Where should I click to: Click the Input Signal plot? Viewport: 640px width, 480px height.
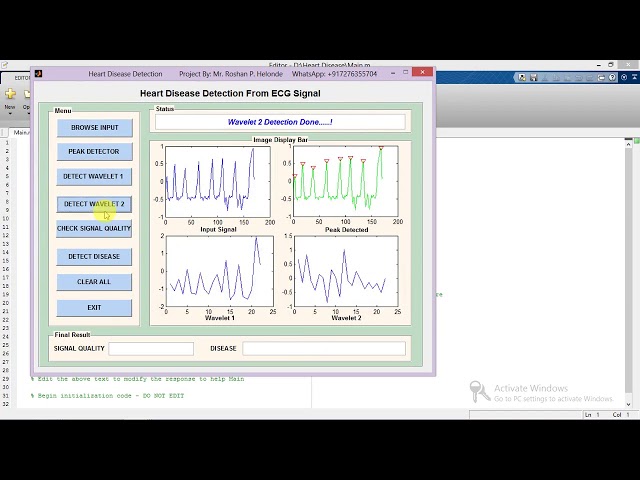pos(218,182)
